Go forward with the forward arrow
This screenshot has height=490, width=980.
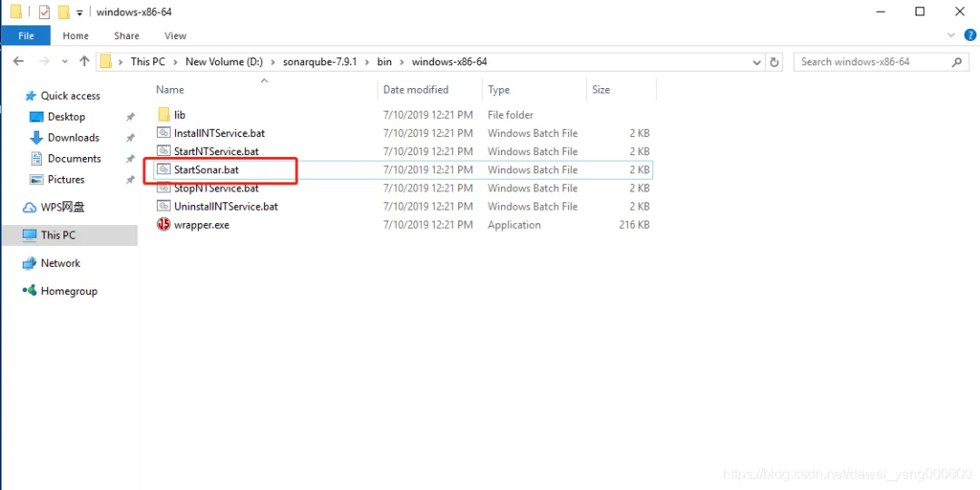point(44,62)
